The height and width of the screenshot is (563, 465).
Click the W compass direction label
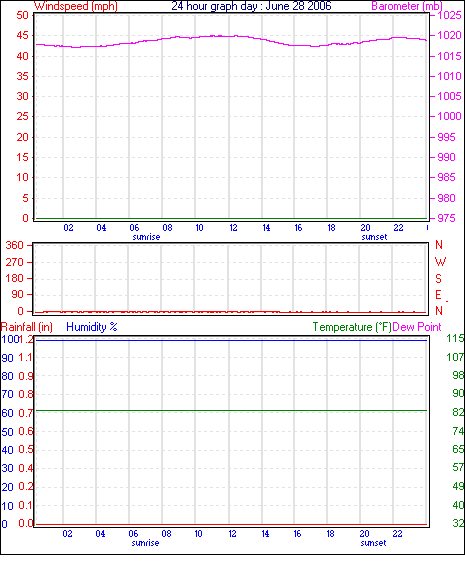click(x=440, y=262)
